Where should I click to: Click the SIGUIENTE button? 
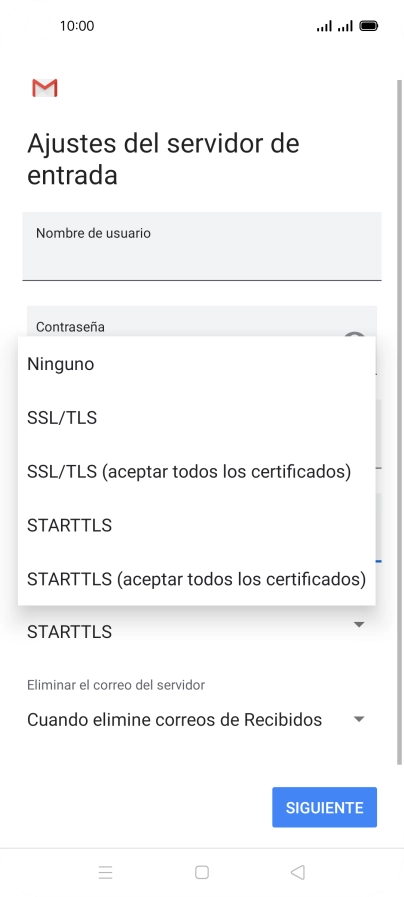(x=324, y=807)
